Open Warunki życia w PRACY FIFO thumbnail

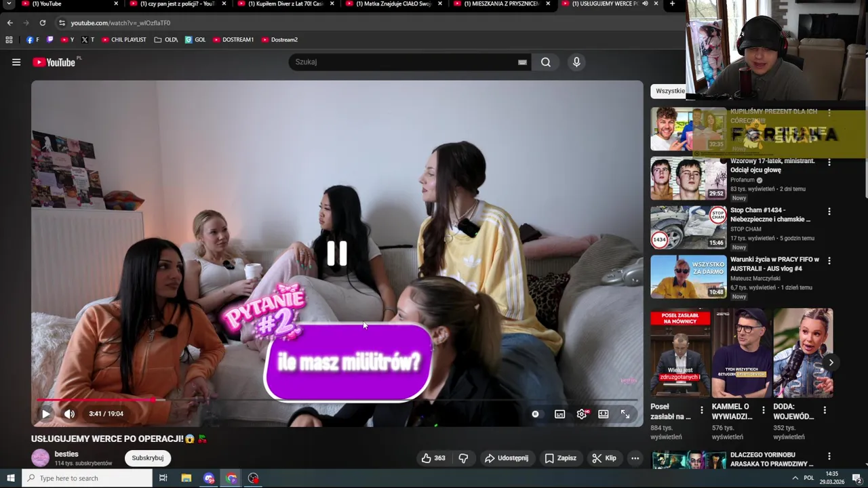tap(688, 277)
